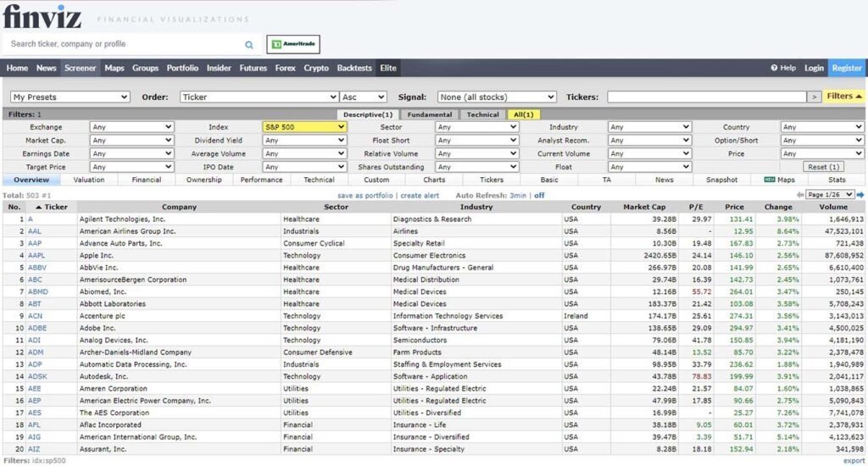868x466 pixels.
Task: Sort by P/E column header
Action: tap(696, 207)
